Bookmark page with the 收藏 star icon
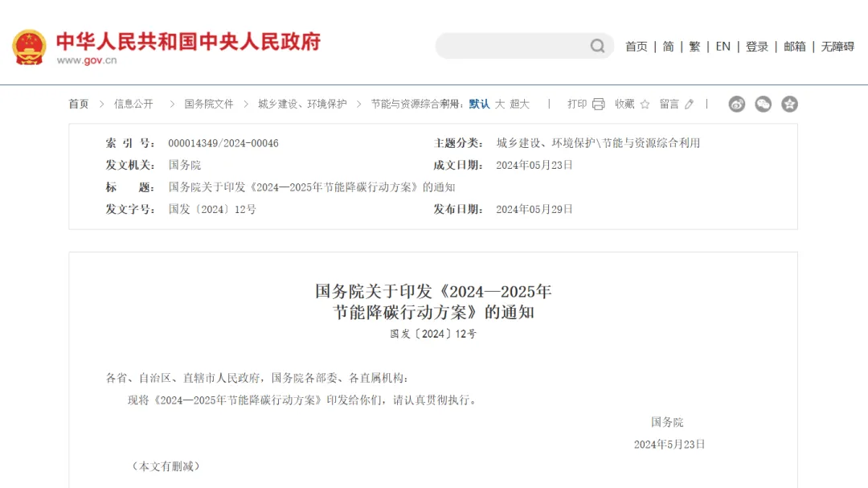The height and width of the screenshot is (488, 868). tap(644, 104)
